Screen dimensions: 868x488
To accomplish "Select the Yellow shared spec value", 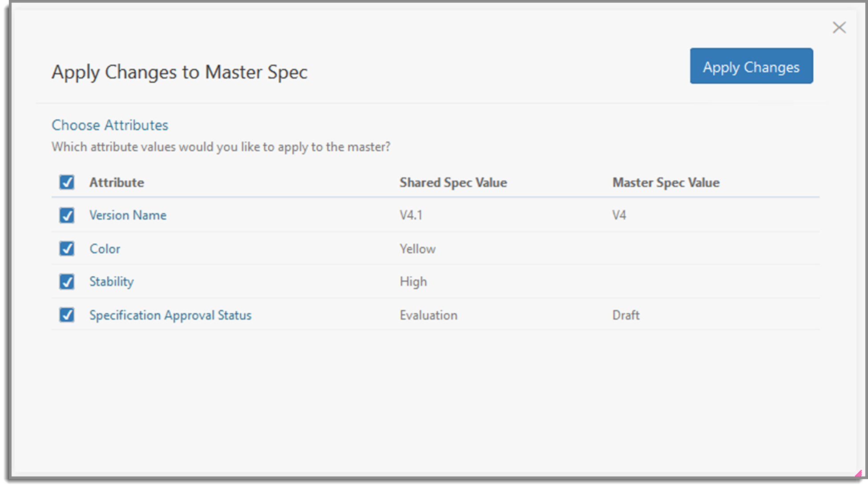I will pyautogui.click(x=417, y=249).
